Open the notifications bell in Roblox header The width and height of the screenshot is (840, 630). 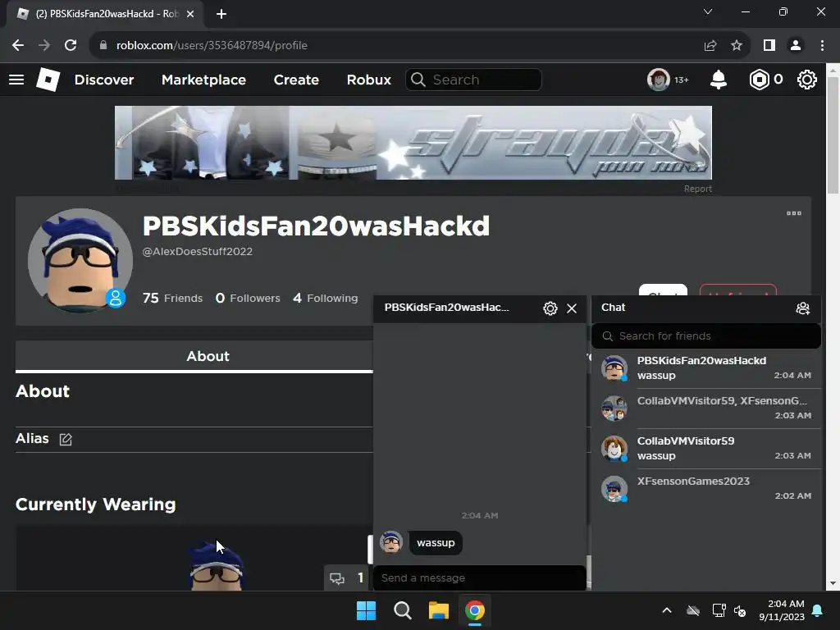point(719,80)
